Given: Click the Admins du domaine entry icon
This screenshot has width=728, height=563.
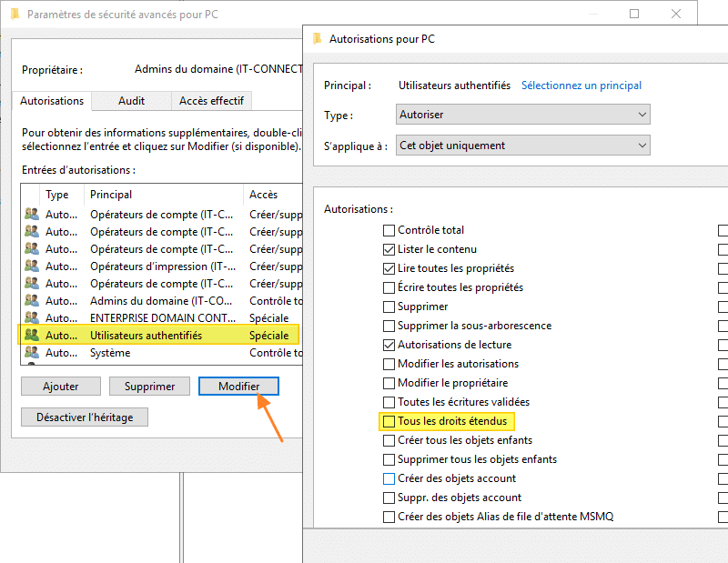Looking at the screenshot, I should (32, 301).
